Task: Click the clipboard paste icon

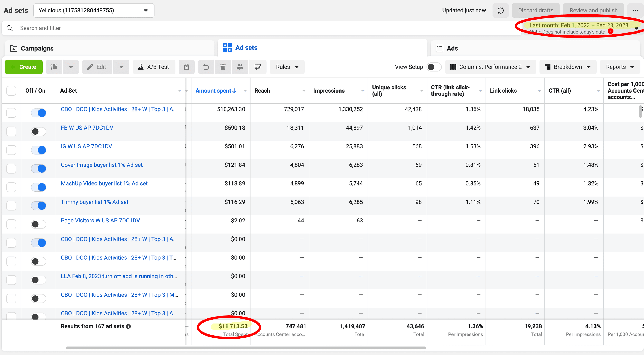Action: [x=187, y=67]
